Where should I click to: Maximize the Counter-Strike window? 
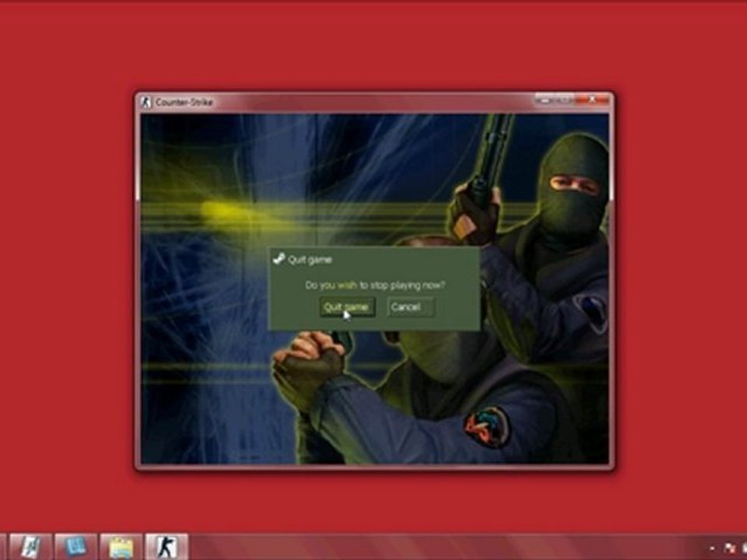565,100
